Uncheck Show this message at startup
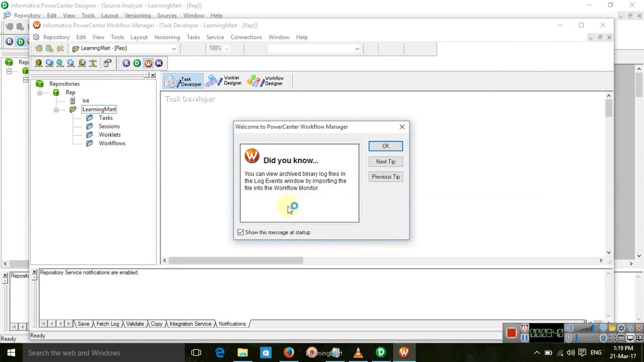Screen dimensions: 644x362 tap(240, 232)
